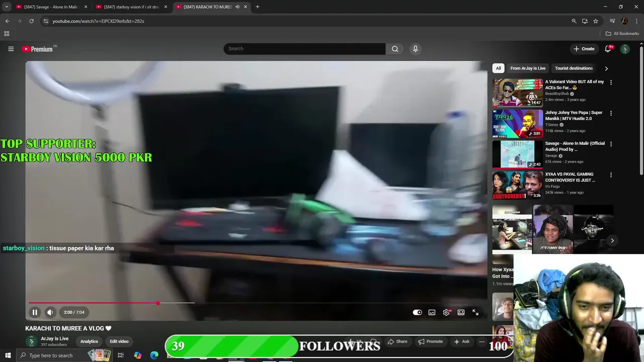
Task: Go back to the previous page
Action: click(x=7, y=21)
